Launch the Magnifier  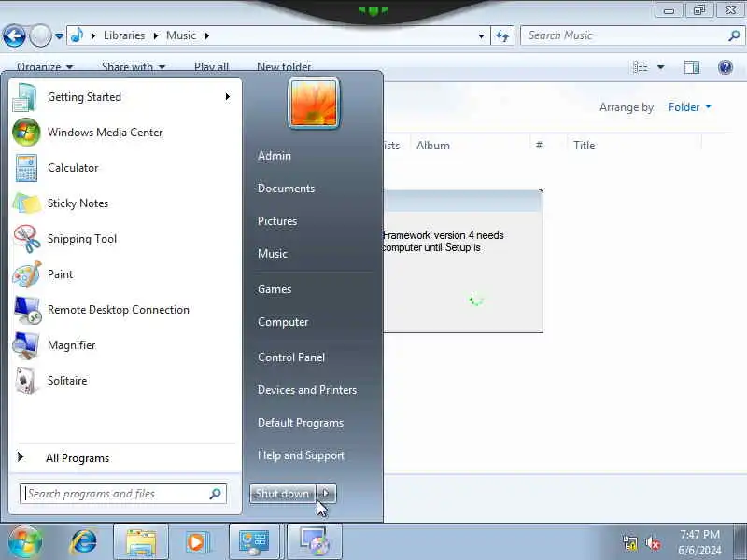click(123, 345)
